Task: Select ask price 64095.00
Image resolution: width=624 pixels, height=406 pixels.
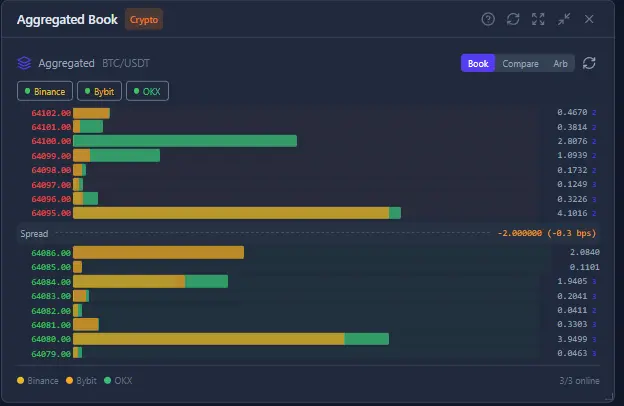Action: tap(51, 213)
